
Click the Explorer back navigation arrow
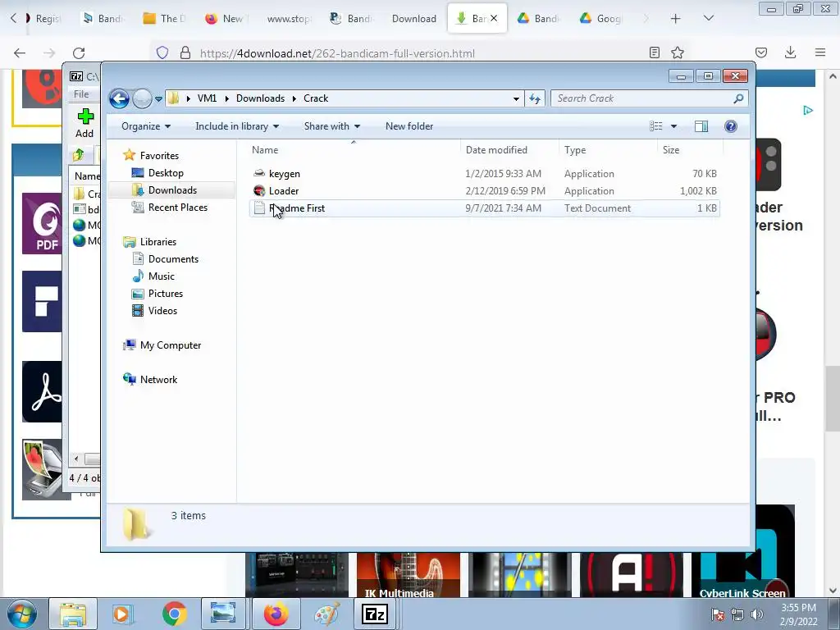119,98
